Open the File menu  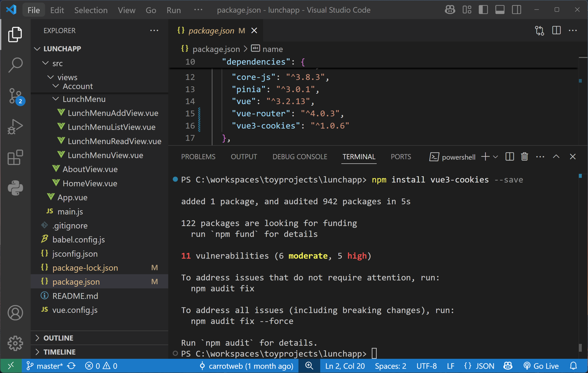[x=33, y=10]
